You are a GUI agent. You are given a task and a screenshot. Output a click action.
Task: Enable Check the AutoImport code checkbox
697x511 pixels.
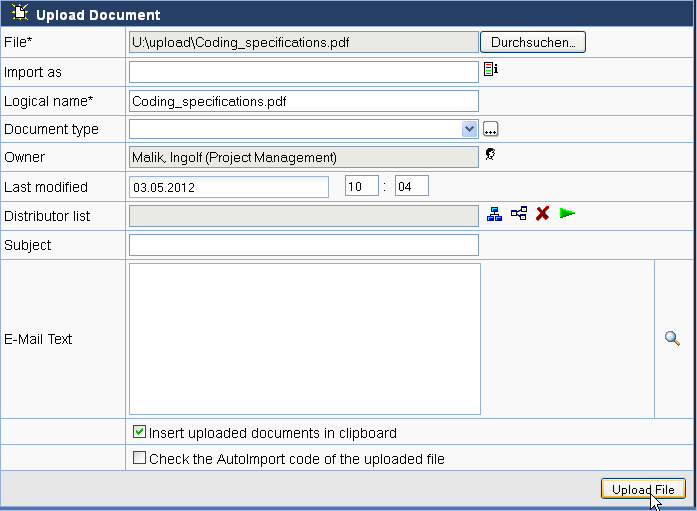coord(140,458)
